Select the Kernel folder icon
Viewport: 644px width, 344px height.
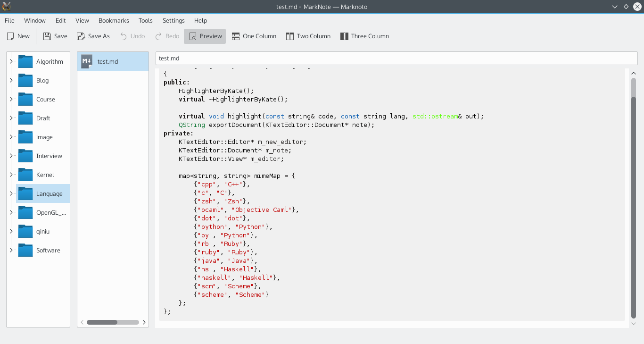pyautogui.click(x=25, y=175)
